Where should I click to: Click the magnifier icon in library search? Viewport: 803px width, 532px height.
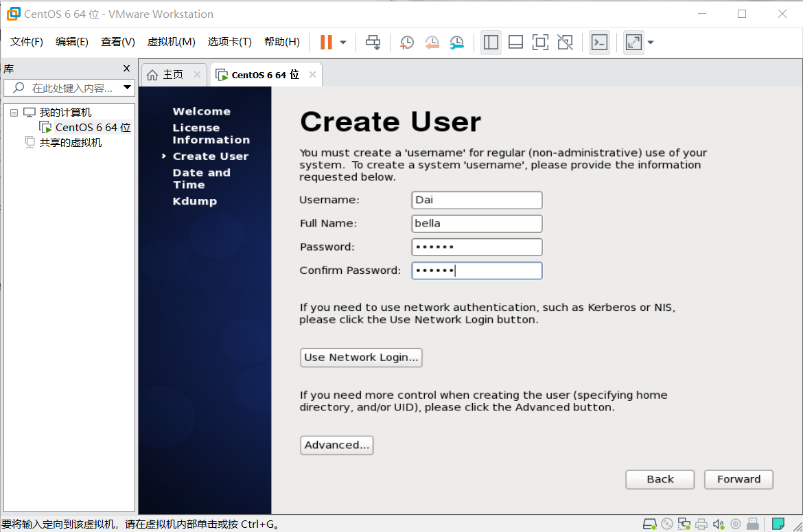coord(19,88)
